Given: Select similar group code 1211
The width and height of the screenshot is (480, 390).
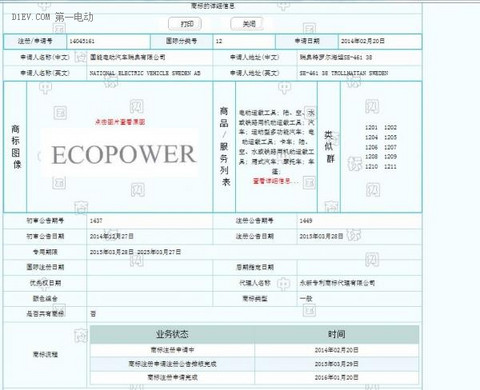Looking at the screenshot, I should [x=390, y=166].
